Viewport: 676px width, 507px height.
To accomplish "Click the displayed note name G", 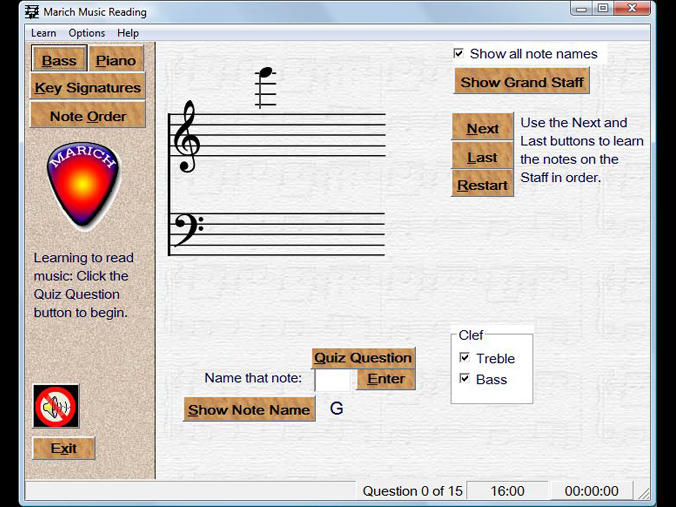I will [x=336, y=408].
